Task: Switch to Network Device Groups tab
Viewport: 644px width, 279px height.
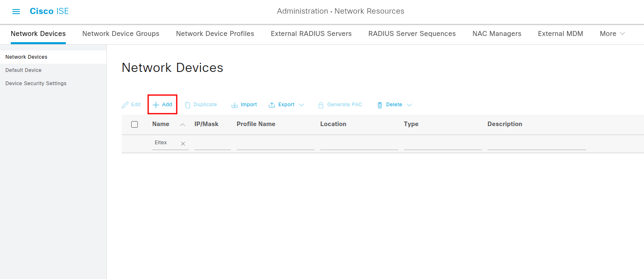Action: 121,34
